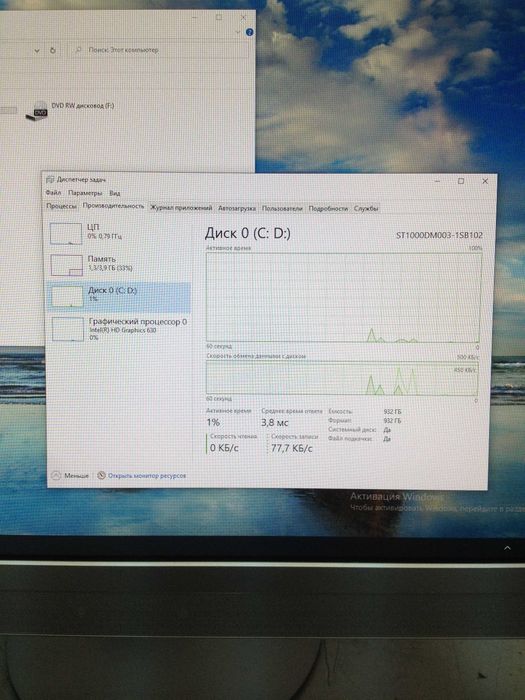Viewport: 525px width, 700px height.
Task: Click the ST1000DM003-1SB102 disk model text
Action: (439, 235)
